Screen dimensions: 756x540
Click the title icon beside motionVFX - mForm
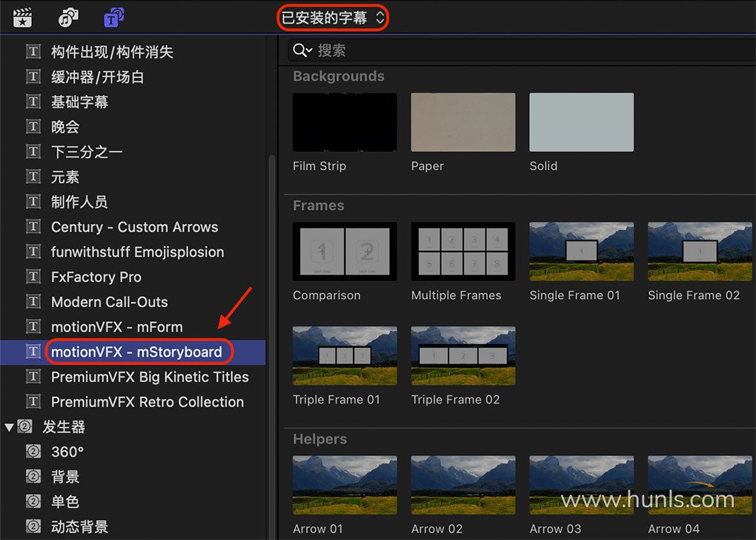[33, 326]
